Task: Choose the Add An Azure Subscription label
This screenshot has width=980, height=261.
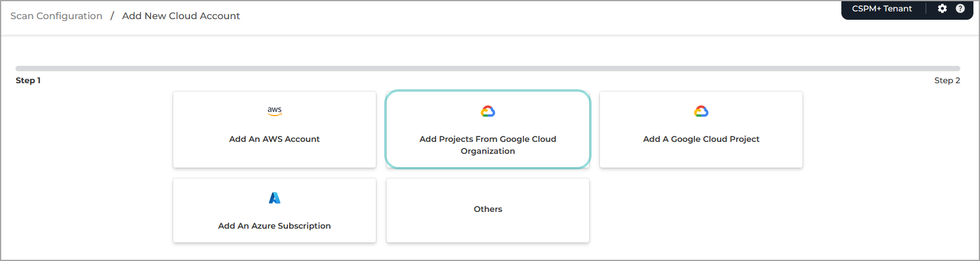Action: [x=274, y=226]
